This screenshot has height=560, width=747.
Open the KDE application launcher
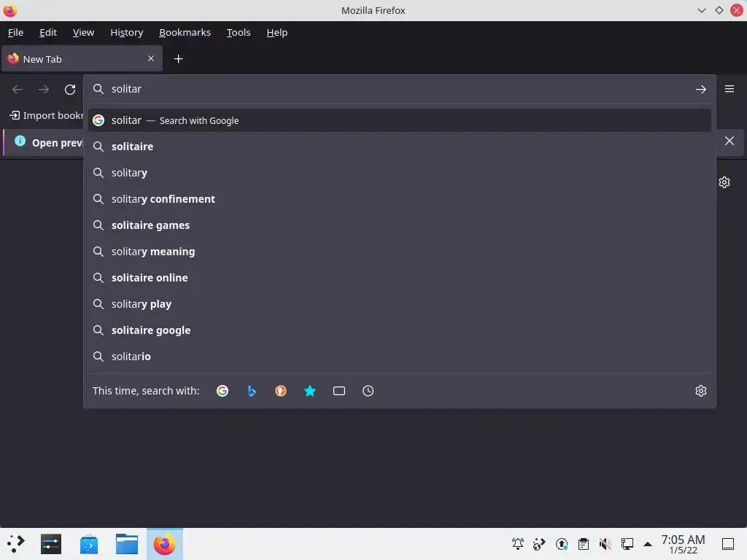click(x=15, y=544)
